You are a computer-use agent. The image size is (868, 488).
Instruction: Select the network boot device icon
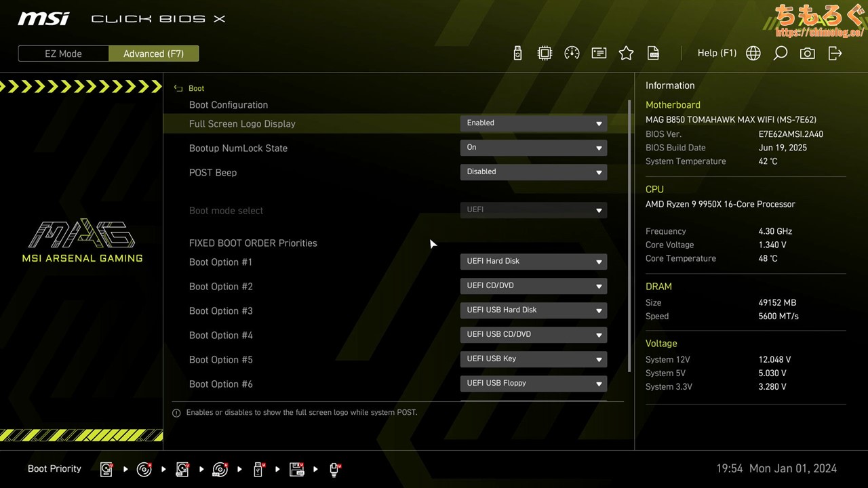point(334,469)
